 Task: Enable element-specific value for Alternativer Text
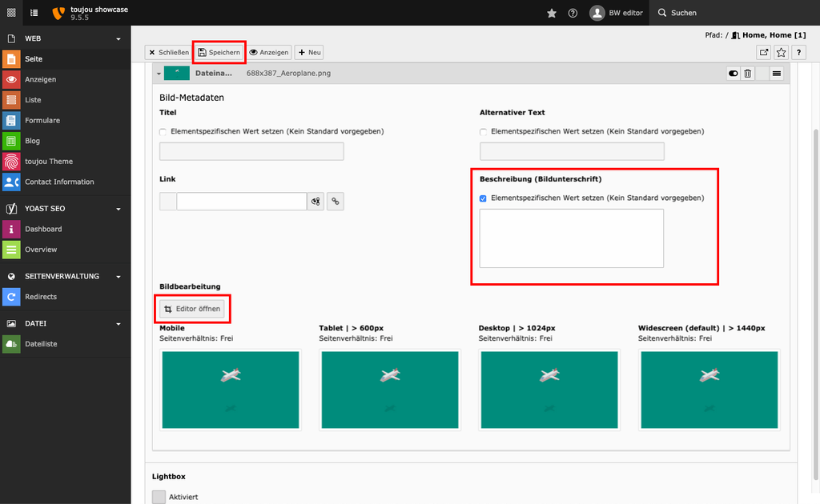484,132
